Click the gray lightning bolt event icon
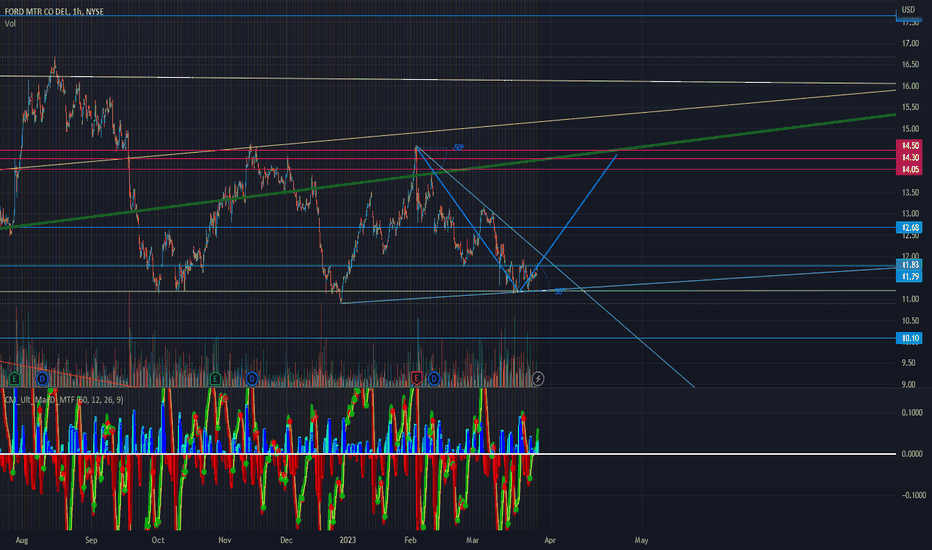 click(537, 378)
